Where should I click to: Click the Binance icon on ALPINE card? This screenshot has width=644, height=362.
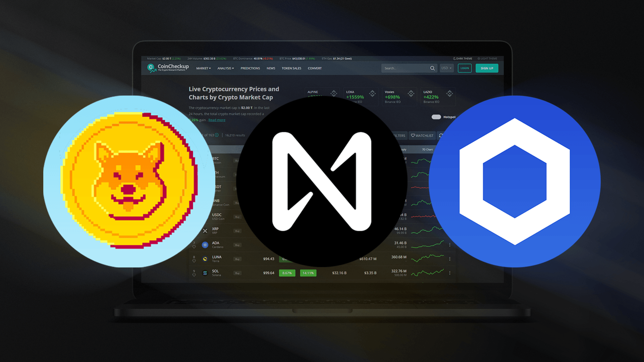(334, 93)
